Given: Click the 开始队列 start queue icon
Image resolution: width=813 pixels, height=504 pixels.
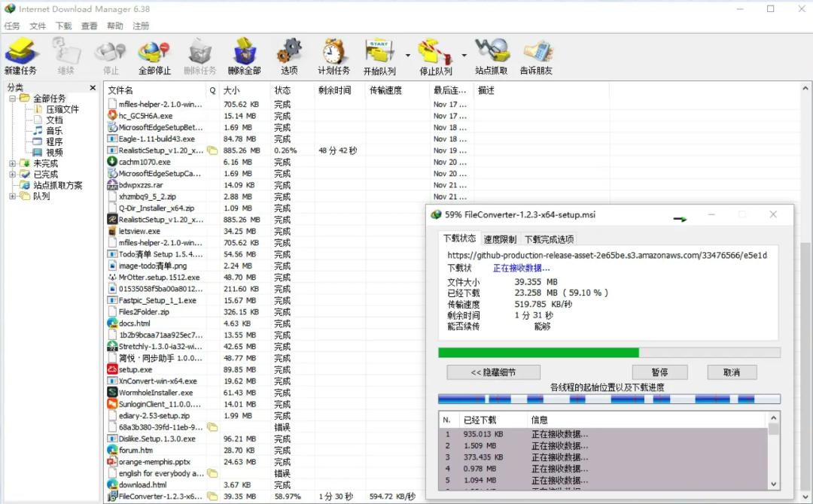Looking at the screenshot, I should (380, 53).
